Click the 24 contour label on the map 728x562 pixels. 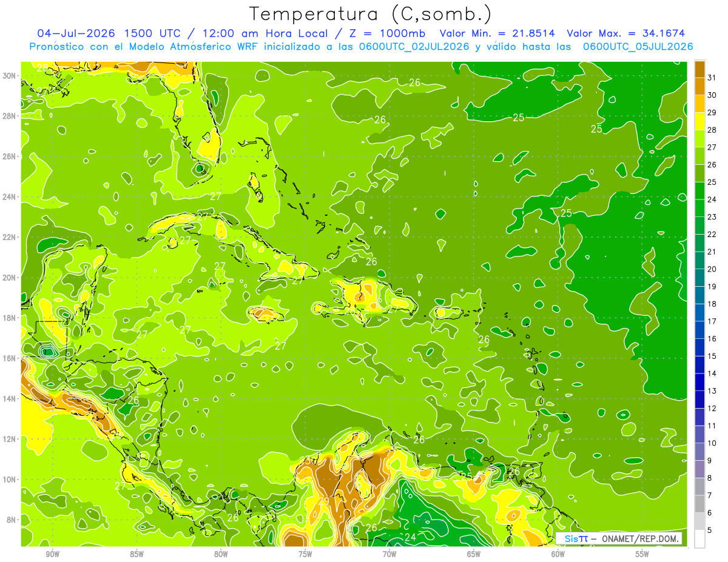[410, 538]
